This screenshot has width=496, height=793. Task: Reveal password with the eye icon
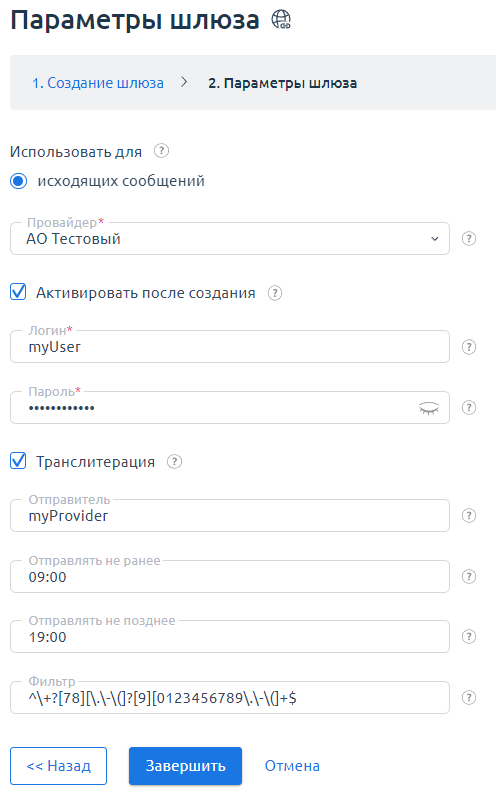(429, 408)
